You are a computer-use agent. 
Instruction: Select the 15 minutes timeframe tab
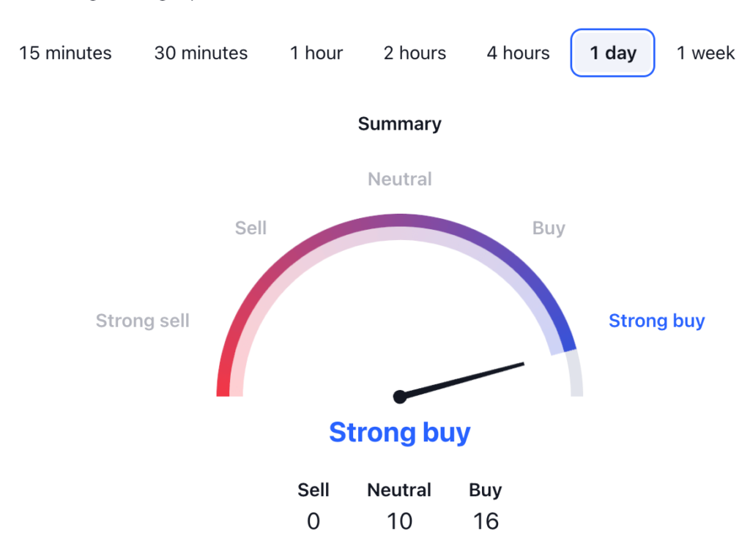pyautogui.click(x=65, y=53)
